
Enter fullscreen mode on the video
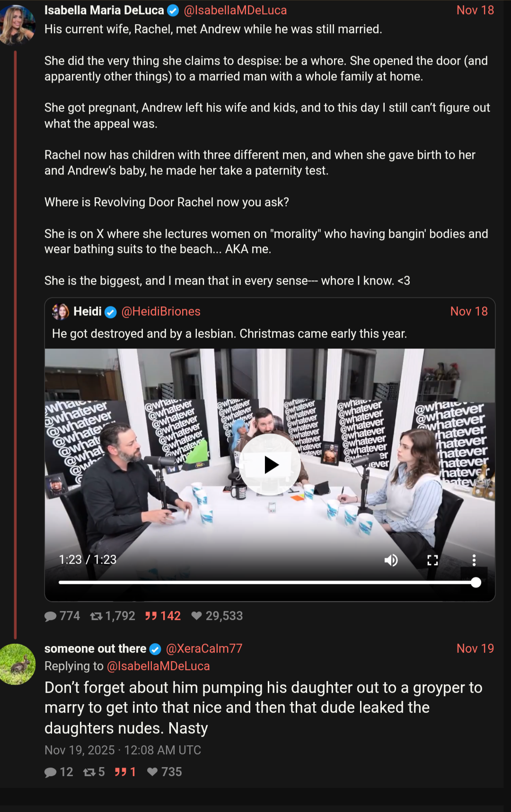tap(432, 560)
